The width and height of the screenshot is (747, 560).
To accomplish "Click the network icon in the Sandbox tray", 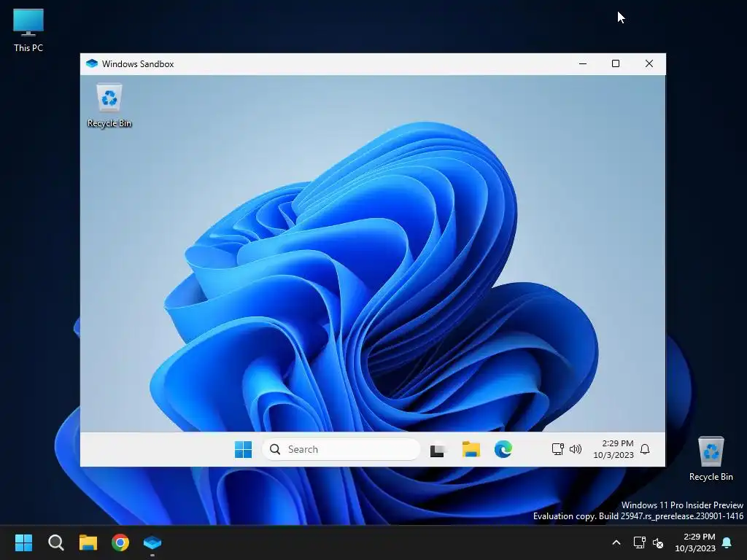I will (557, 448).
